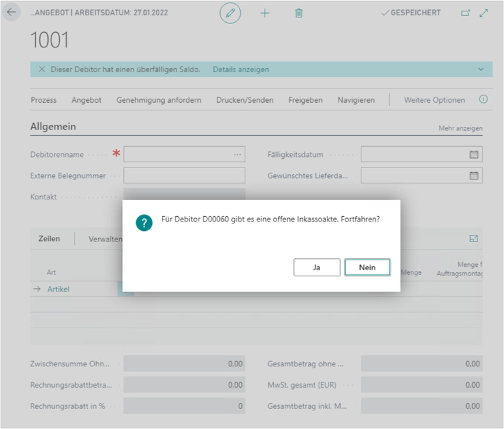Click the Gespeichert status indicator

411,13
